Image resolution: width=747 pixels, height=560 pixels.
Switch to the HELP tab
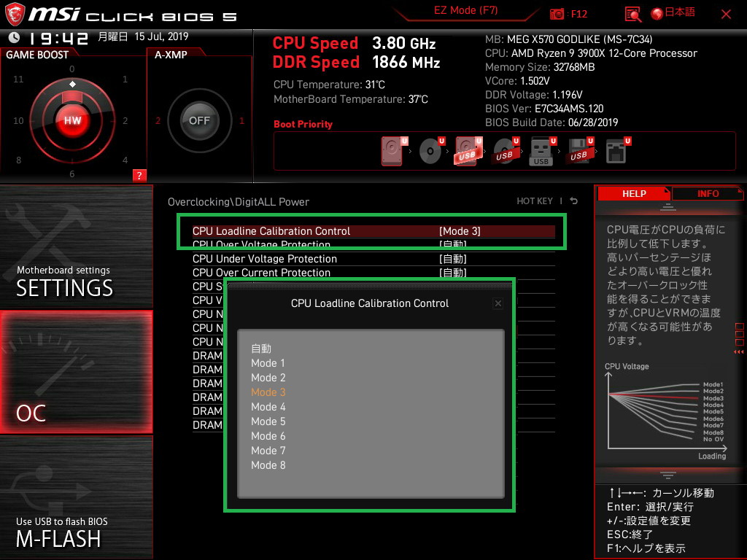point(634,193)
